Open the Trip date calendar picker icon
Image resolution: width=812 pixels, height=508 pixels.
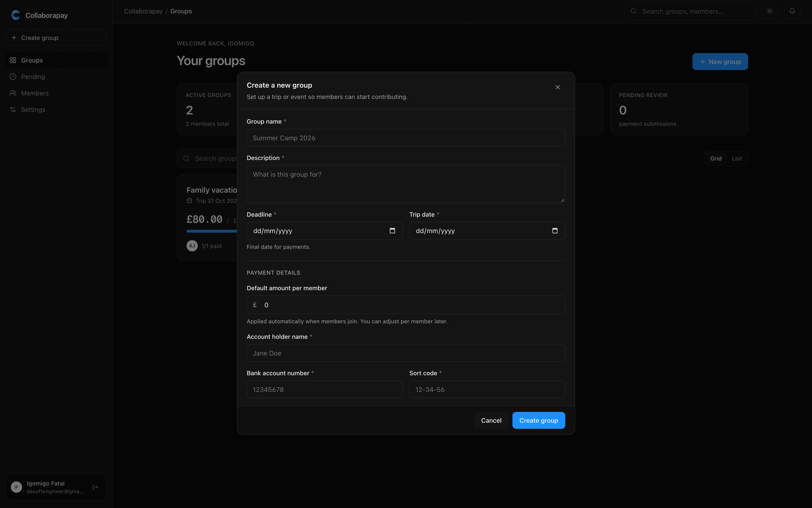click(555, 231)
